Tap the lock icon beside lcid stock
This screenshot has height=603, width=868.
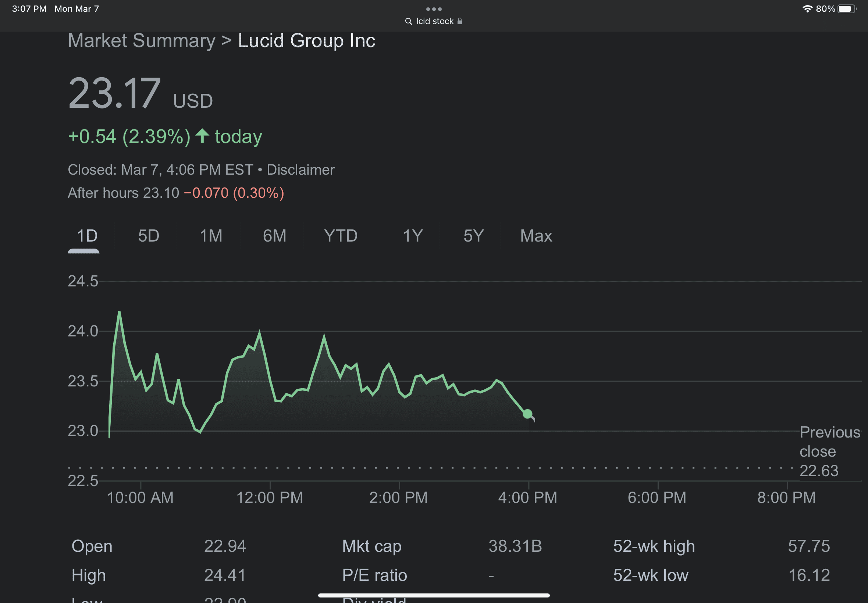click(459, 21)
